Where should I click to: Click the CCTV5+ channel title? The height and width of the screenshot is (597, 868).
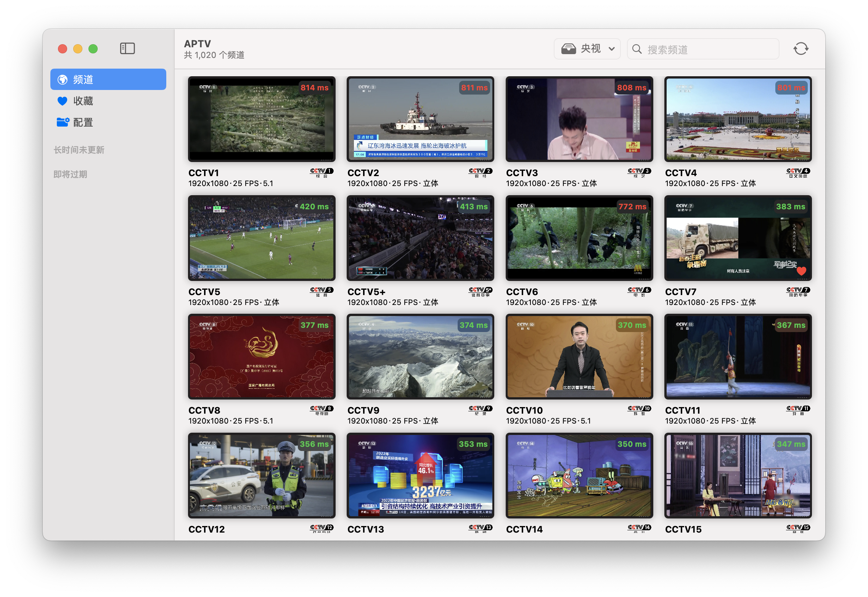click(366, 292)
